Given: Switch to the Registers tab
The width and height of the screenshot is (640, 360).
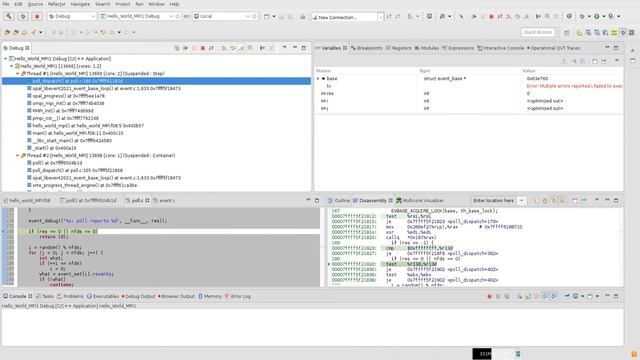Looking at the screenshot, I should pyautogui.click(x=399, y=48).
